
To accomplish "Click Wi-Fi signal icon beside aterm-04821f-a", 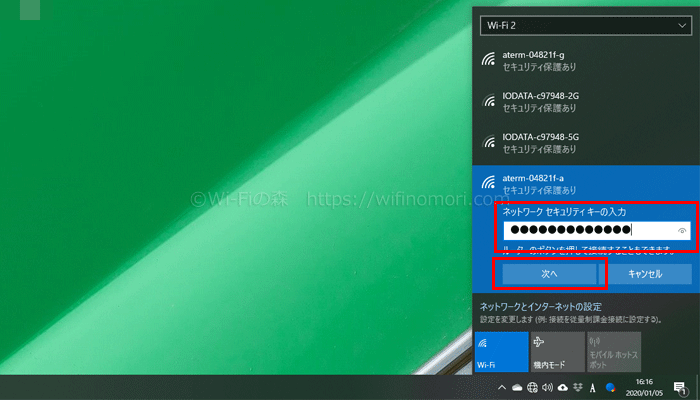I will [488, 183].
